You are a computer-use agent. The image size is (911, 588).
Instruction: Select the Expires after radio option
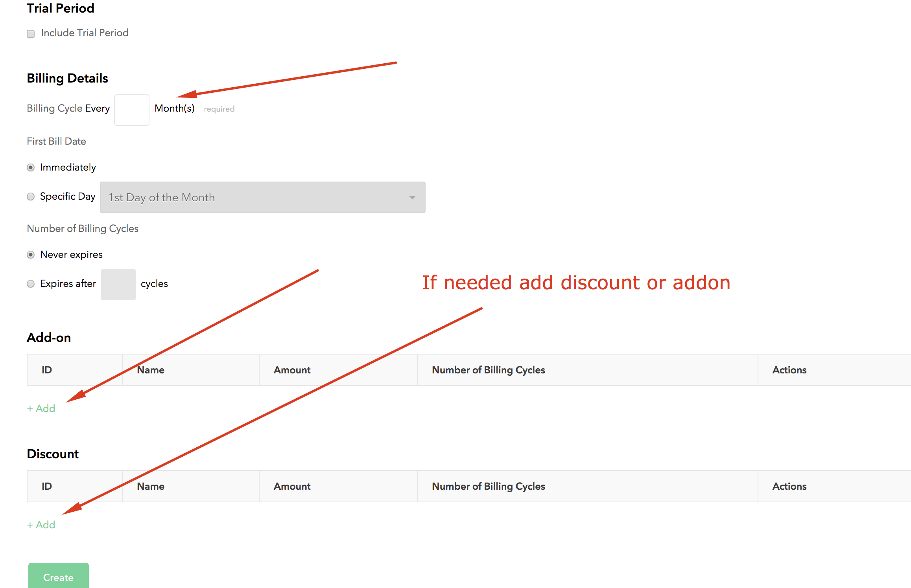[x=31, y=284]
